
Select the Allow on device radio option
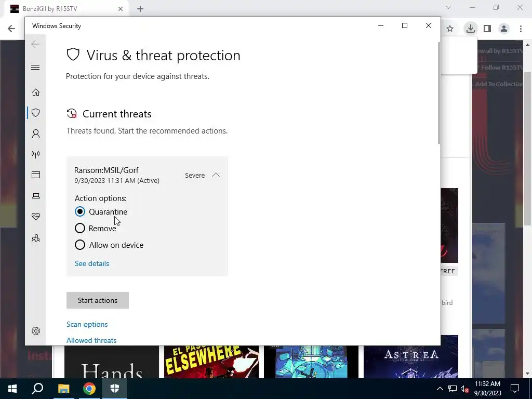pyautogui.click(x=79, y=245)
